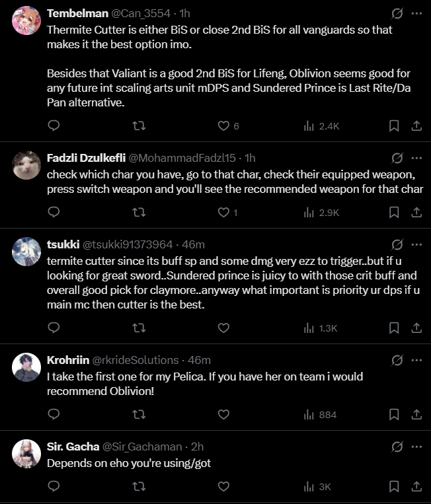Like Tembelman's post with 6 likes

223,126
